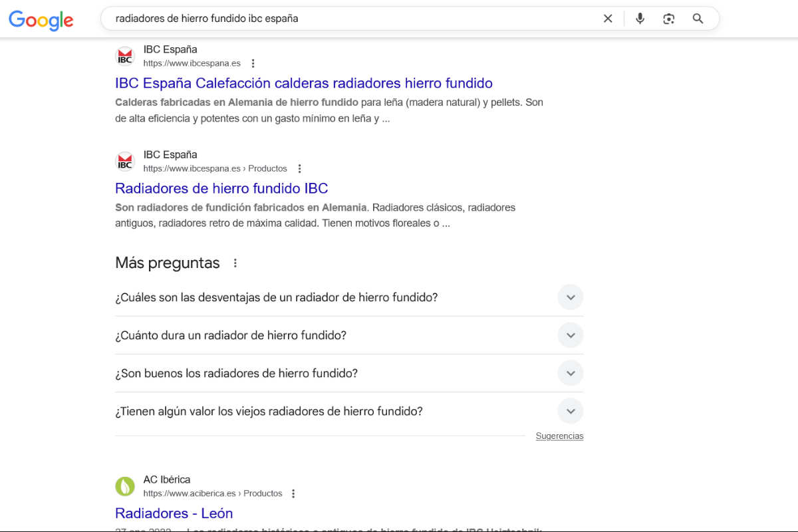
Task: Click the Sugerencias feedback link
Action: tap(559, 436)
